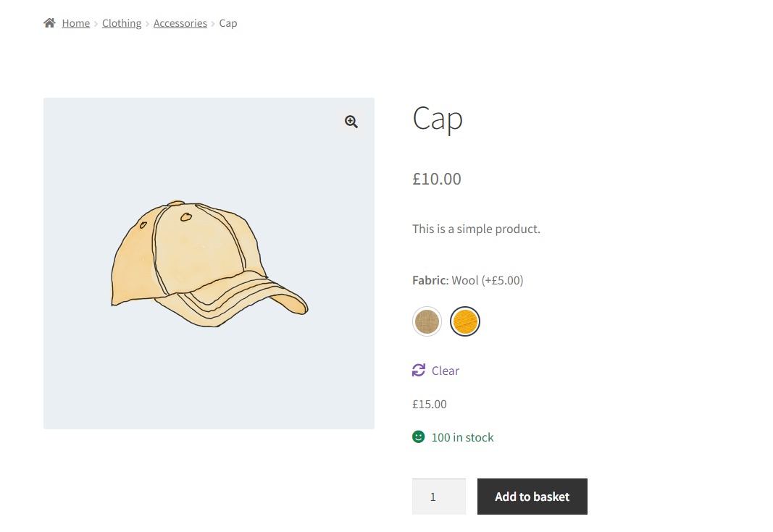The image size is (773, 532).
Task: Open the Home breadcrumb link
Action: coord(75,23)
